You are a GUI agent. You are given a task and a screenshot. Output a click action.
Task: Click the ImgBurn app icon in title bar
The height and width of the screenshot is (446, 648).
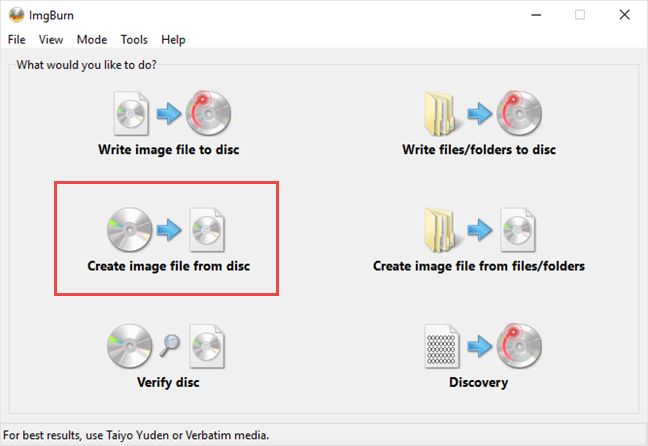[x=17, y=15]
